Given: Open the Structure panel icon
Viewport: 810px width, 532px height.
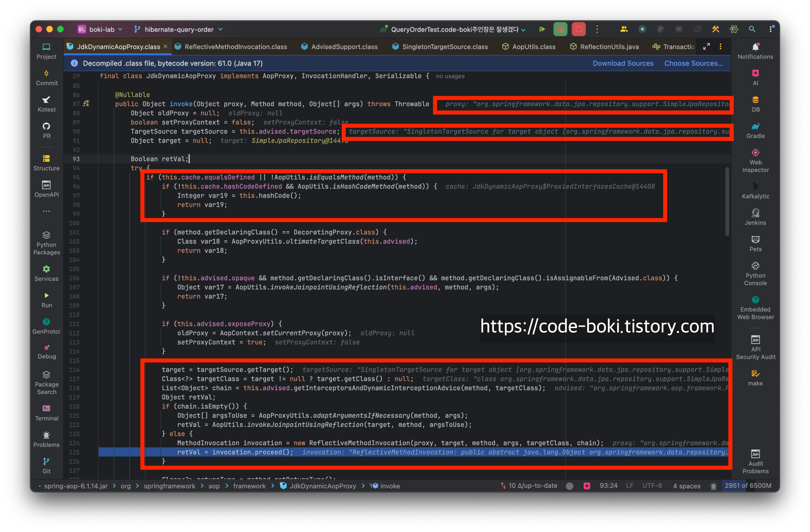Looking at the screenshot, I should point(46,159).
